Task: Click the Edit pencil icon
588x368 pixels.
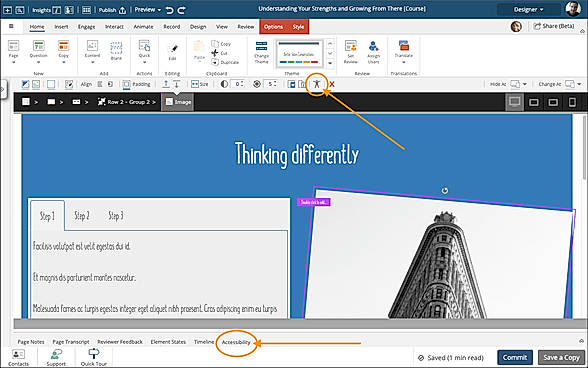Action: pyautogui.click(x=172, y=52)
